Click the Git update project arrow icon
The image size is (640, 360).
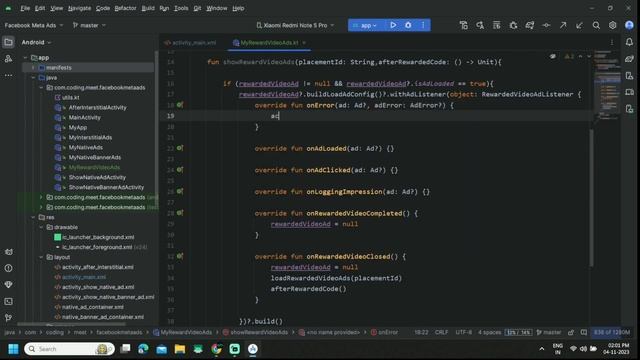point(579,25)
